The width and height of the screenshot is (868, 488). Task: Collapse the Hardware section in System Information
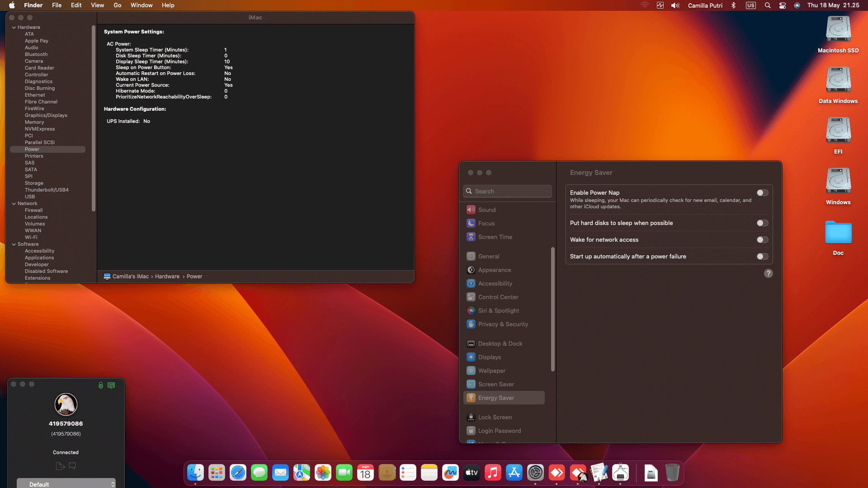[x=14, y=28]
